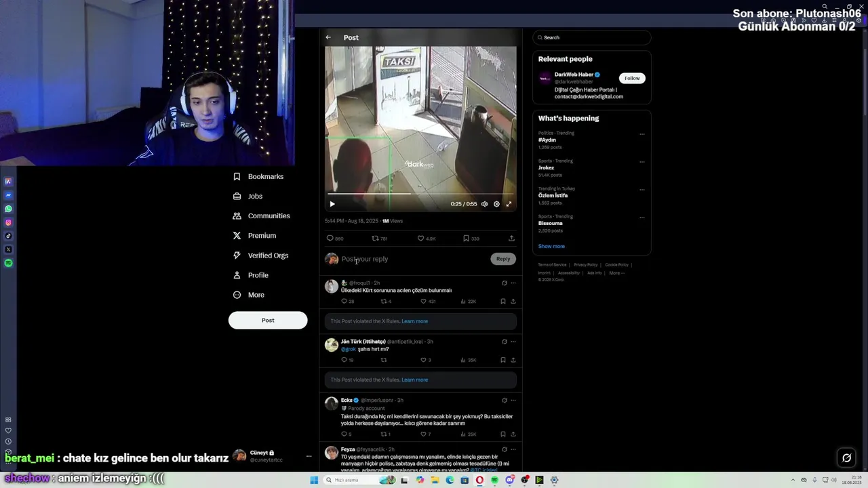Open Grok explain on @froqui1 reply
Screen dimensions: 868x488
[x=504, y=283]
